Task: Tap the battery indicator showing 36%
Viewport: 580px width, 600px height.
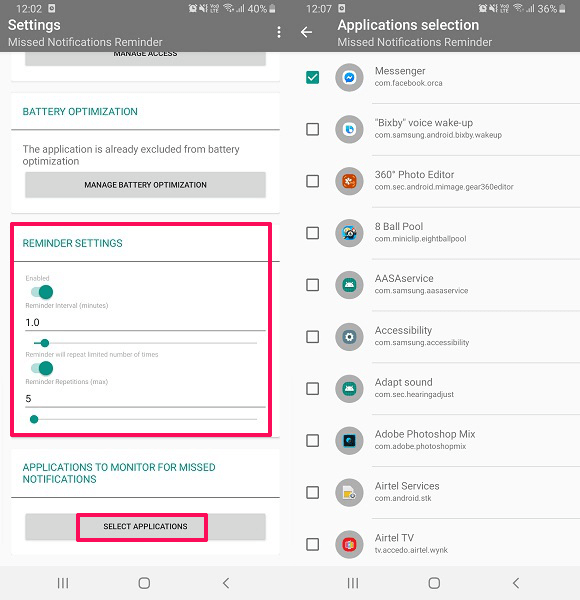Action: (552, 8)
